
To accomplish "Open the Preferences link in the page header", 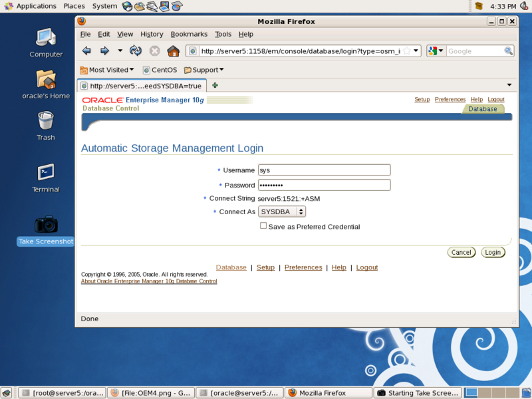I will pos(450,99).
